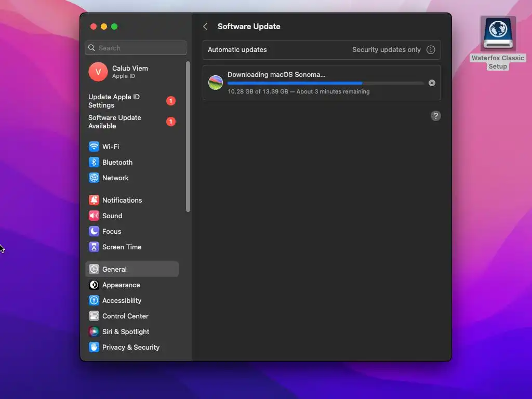Click the Software Update Available badge

coord(170,122)
